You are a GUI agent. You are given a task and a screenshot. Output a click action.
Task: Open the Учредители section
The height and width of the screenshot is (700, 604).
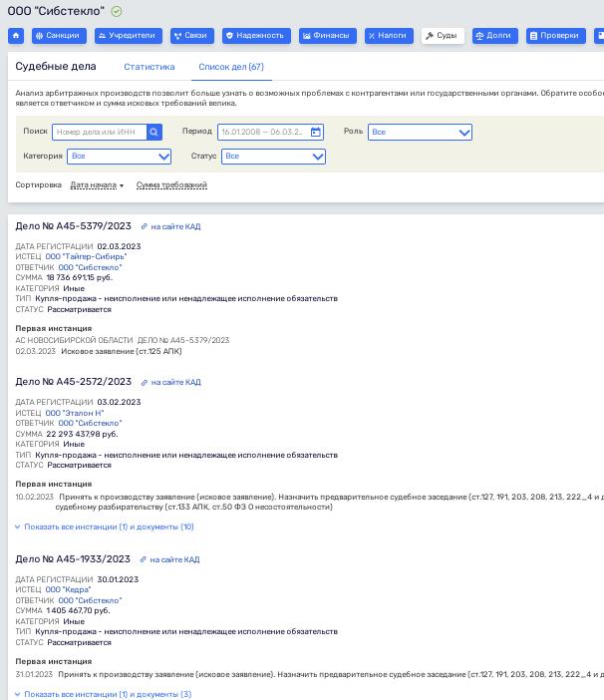(128, 36)
